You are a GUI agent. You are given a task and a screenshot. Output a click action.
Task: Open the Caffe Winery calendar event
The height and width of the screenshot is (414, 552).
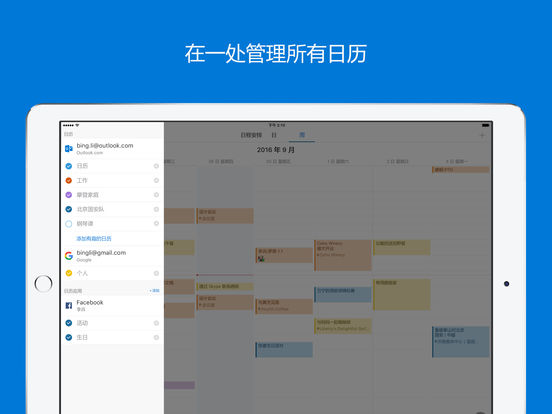pyautogui.click(x=343, y=255)
